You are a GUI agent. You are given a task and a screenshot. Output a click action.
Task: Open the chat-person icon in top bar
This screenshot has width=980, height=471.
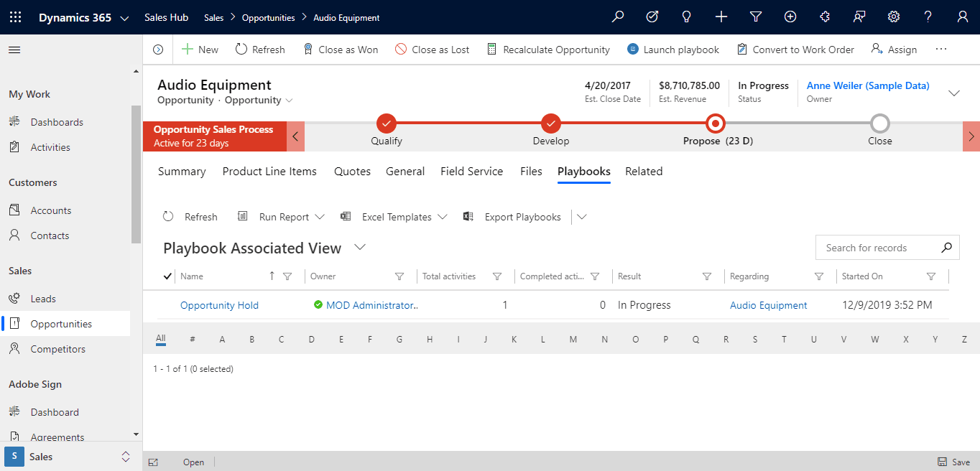[859, 17]
